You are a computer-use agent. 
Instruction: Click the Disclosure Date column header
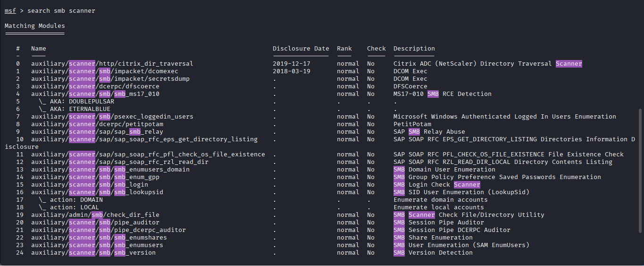click(x=301, y=49)
